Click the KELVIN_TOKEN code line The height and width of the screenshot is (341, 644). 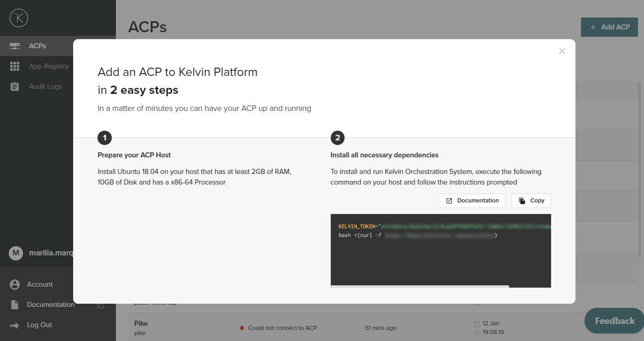click(444, 226)
